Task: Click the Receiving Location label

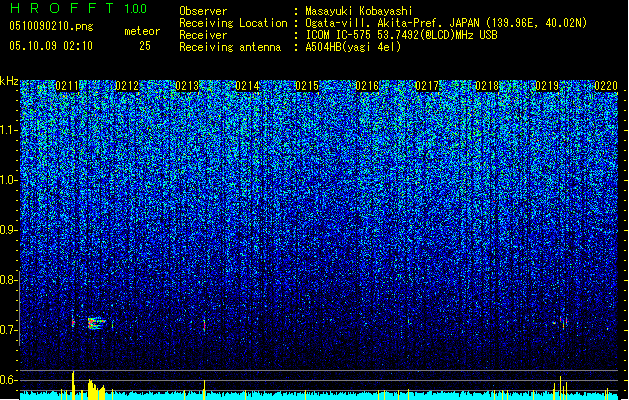Action: (x=233, y=23)
